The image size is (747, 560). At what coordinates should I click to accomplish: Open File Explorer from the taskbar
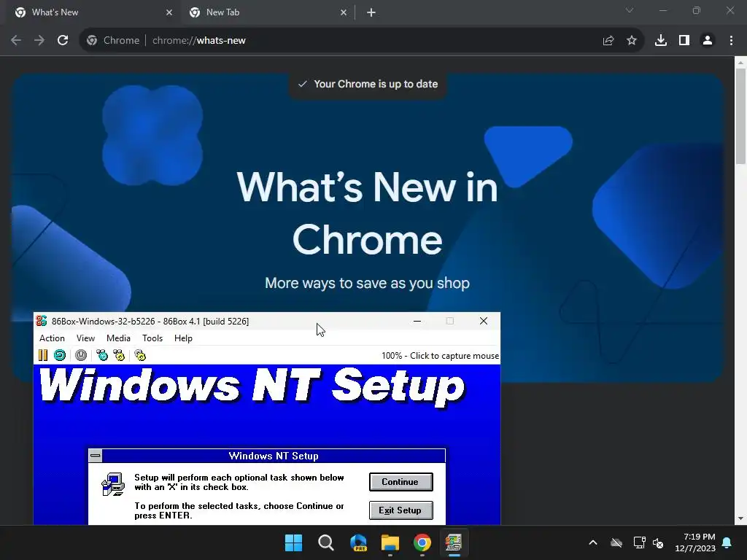pyautogui.click(x=390, y=542)
